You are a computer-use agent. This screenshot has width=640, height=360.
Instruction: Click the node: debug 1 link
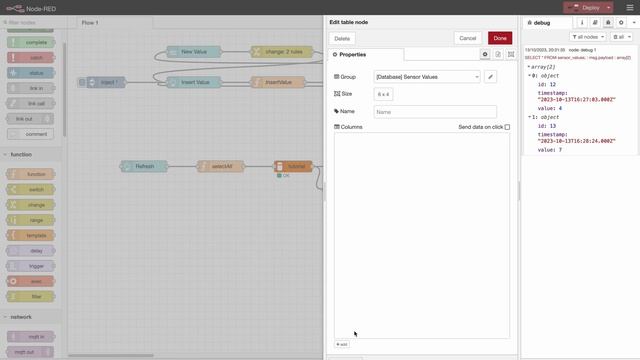pyautogui.click(x=582, y=50)
